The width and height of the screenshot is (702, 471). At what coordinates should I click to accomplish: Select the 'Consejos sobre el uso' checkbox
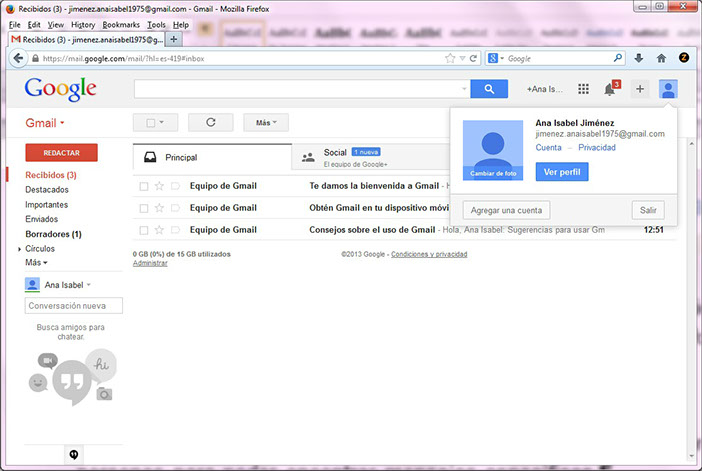[144, 230]
